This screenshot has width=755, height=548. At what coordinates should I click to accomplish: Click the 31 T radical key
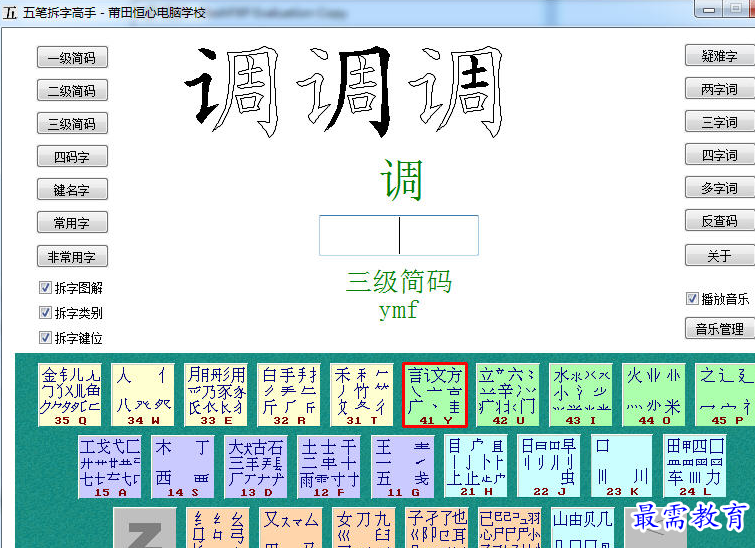[x=362, y=395]
